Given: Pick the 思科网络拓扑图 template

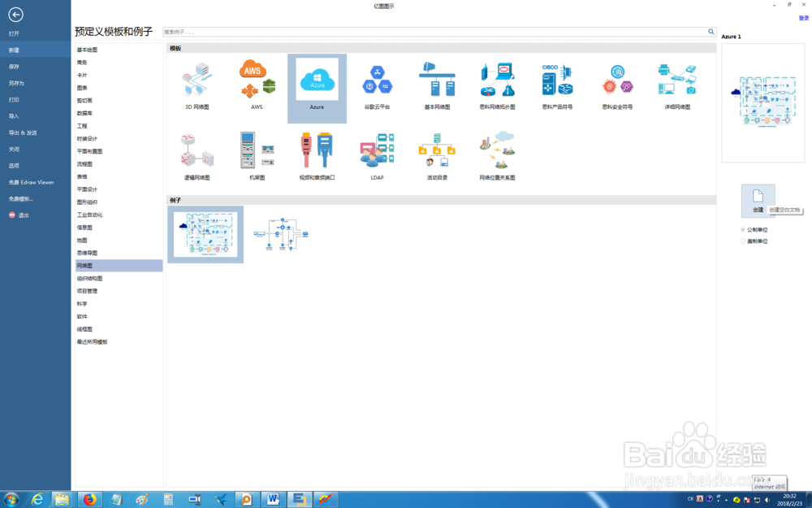Looking at the screenshot, I should 497,86.
